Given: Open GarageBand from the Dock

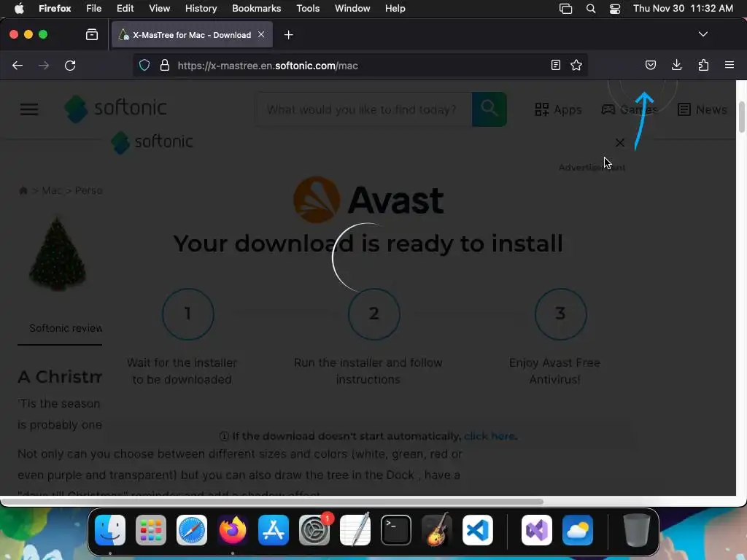Looking at the screenshot, I should coord(436,529).
